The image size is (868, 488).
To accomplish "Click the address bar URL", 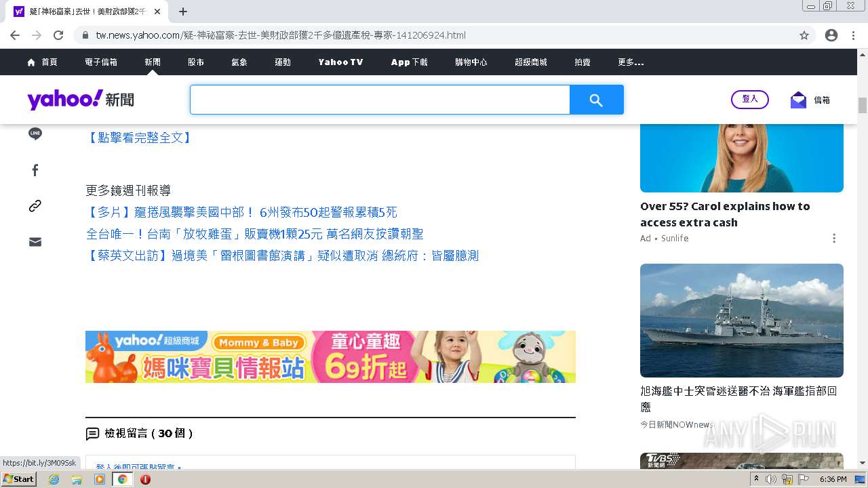I will (281, 35).
